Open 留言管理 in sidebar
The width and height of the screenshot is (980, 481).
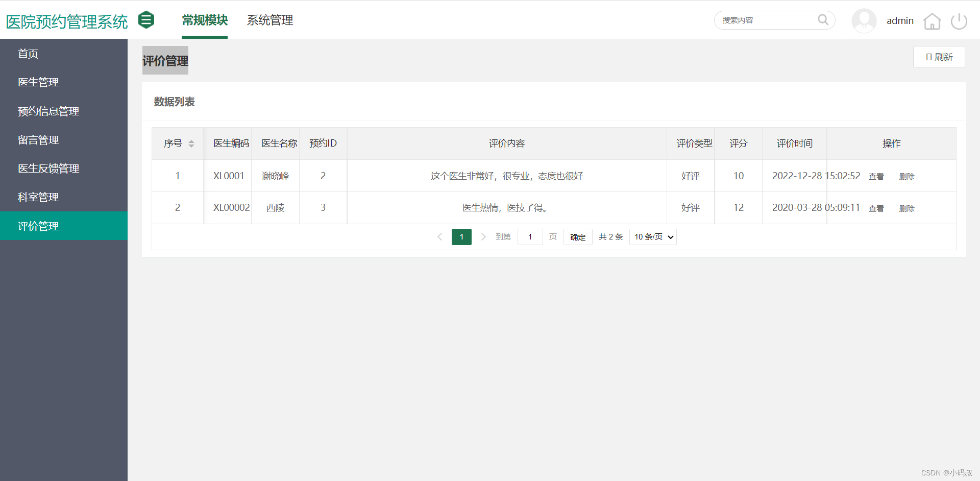[x=64, y=140]
